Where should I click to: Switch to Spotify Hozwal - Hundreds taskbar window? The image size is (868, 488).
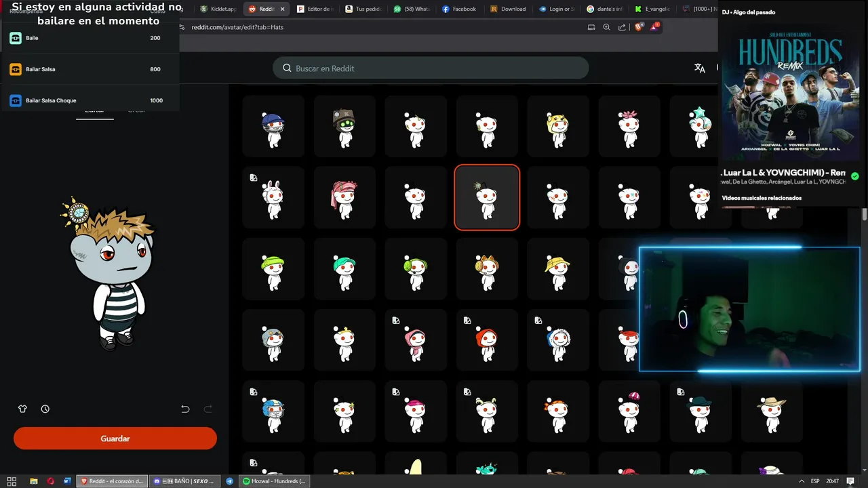pyautogui.click(x=276, y=481)
